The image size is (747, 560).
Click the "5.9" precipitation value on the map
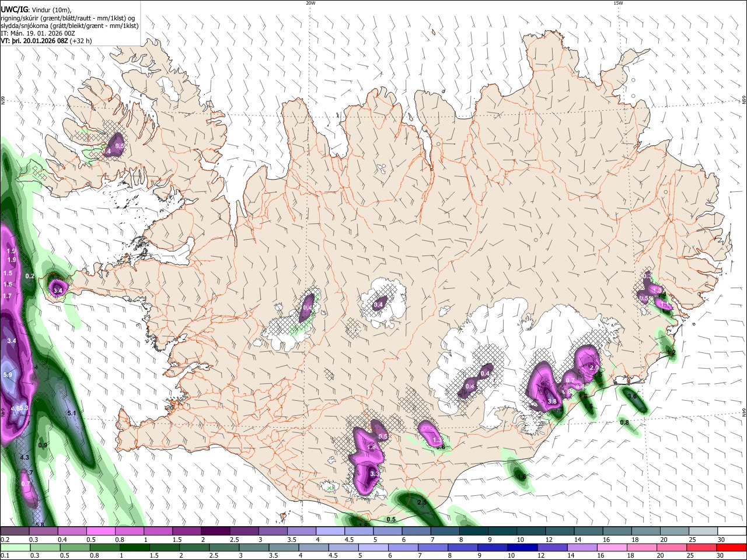click(x=8, y=375)
